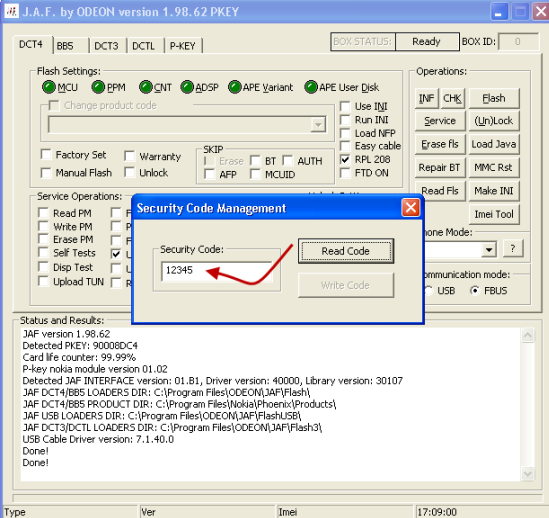Screen dimensions: 549x518
Task: Enable SKIP AFP checkbox
Action: (x=209, y=174)
